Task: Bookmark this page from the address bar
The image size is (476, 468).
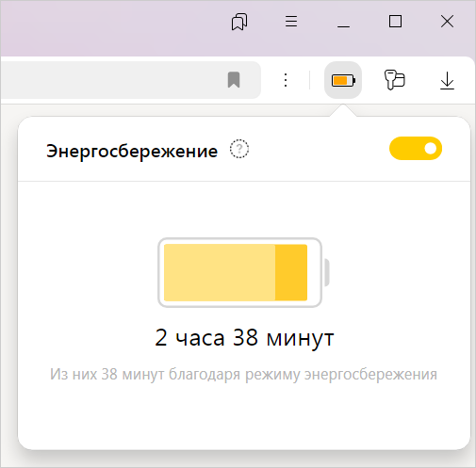Action: click(234, 80)
